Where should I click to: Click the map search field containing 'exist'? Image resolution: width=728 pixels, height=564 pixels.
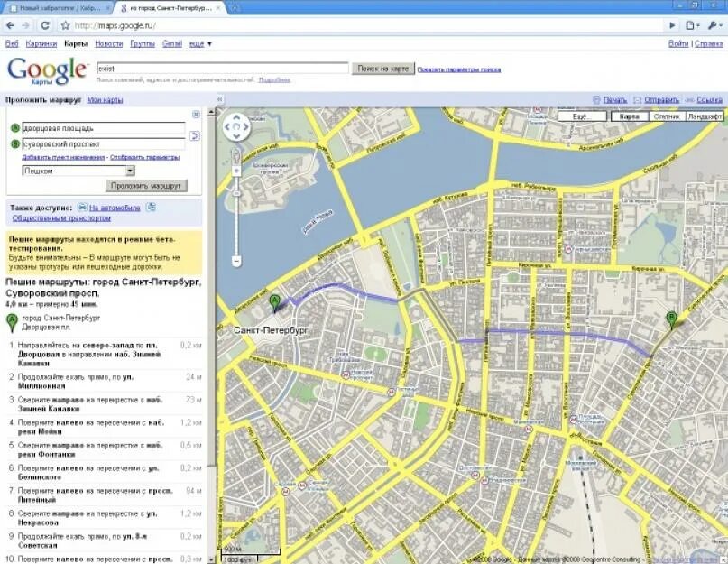click(223, 69)
